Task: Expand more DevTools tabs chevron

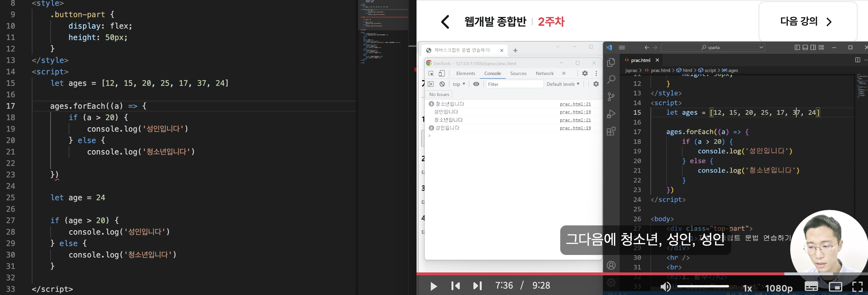Action: click(x=564, y=73)
